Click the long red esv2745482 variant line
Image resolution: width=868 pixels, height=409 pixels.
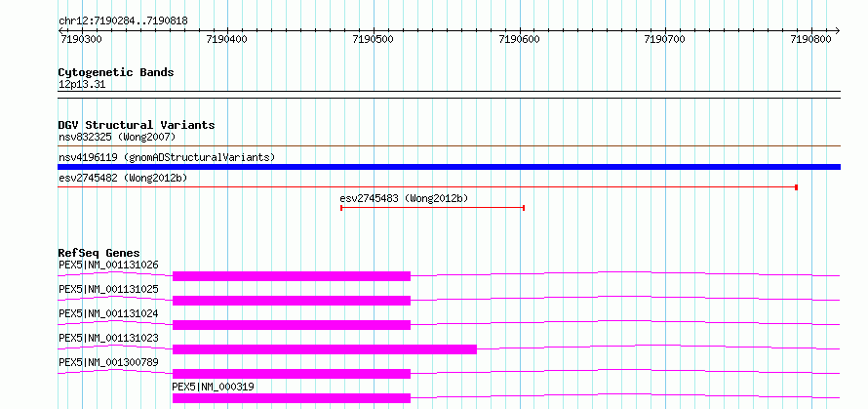point(427,187)
